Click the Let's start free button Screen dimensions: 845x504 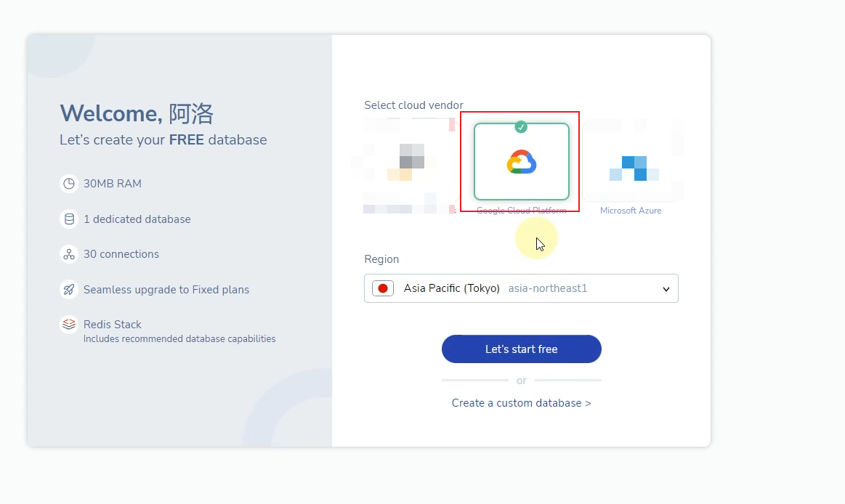click(521, 349)
